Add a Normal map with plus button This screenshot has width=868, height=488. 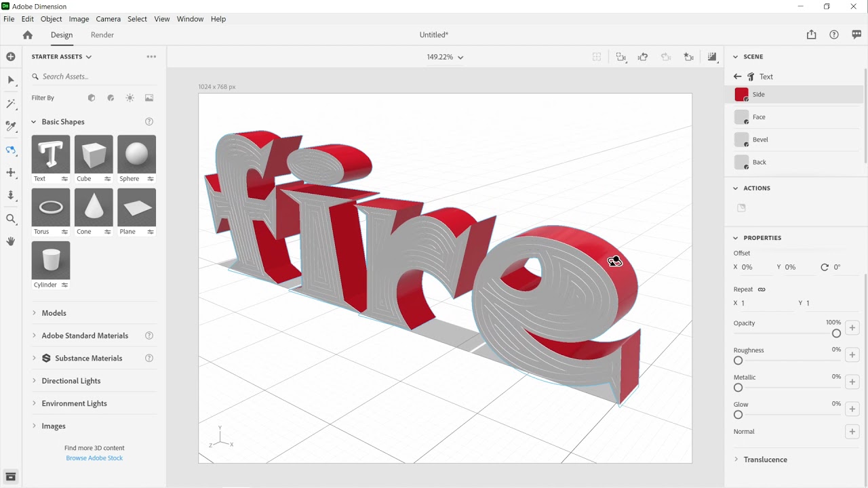point(852,432)
